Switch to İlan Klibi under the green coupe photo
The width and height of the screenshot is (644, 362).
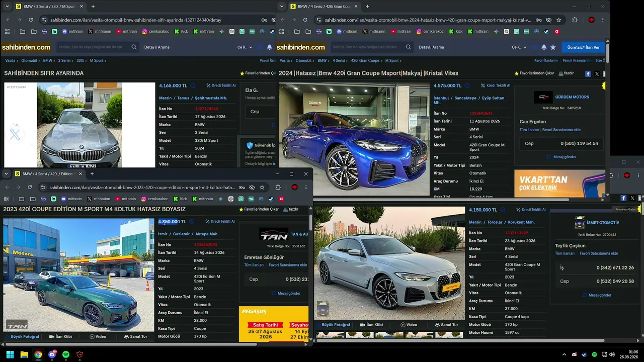click(60, 336)
